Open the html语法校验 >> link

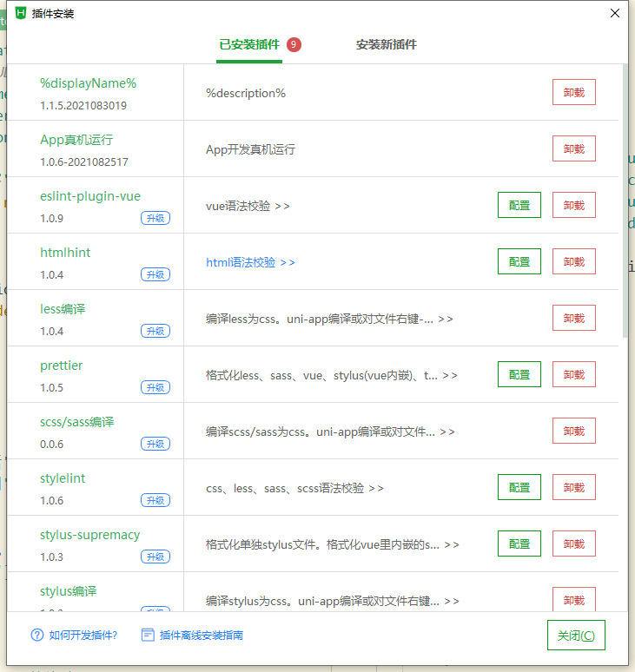pyautogui.click(x=250, y=262)
